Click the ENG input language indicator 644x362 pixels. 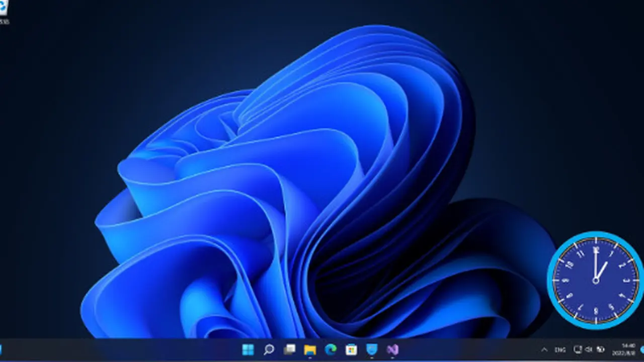(x=560, y=349)
